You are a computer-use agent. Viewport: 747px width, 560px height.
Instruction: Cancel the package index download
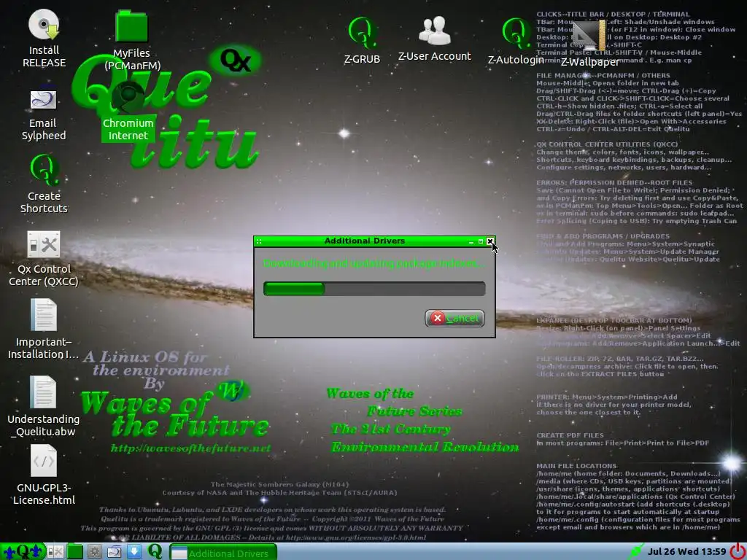(x=454, y=318)
